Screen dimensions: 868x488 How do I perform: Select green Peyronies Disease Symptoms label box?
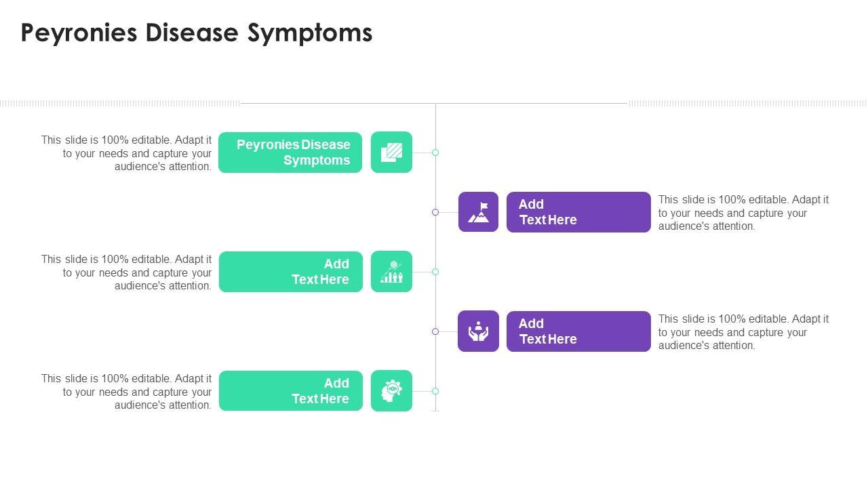(290, 152)
